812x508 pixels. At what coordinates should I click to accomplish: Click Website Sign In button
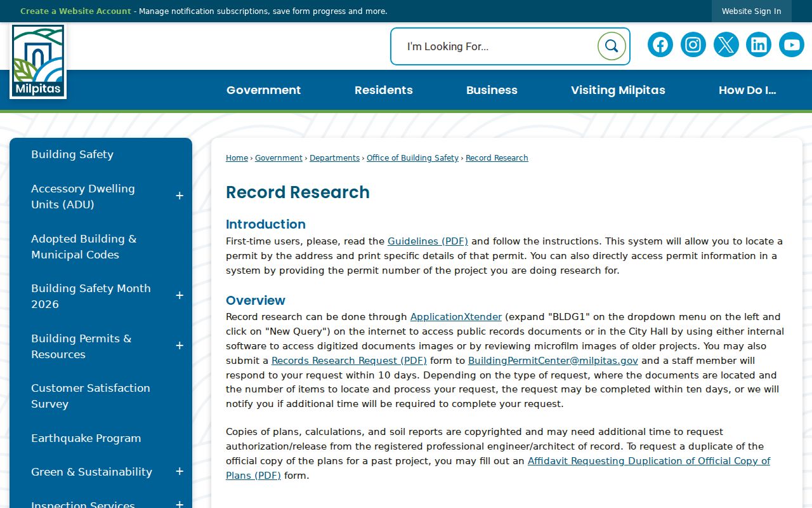(x=752, y=11)
